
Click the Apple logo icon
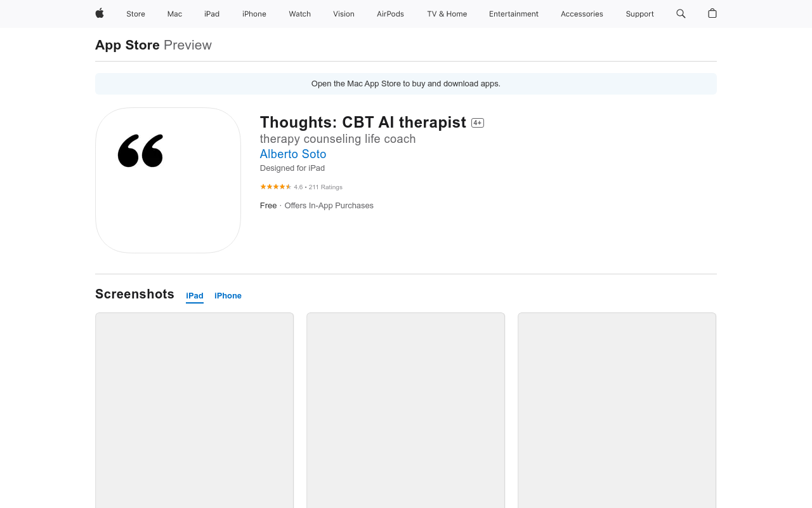(100, 13)
